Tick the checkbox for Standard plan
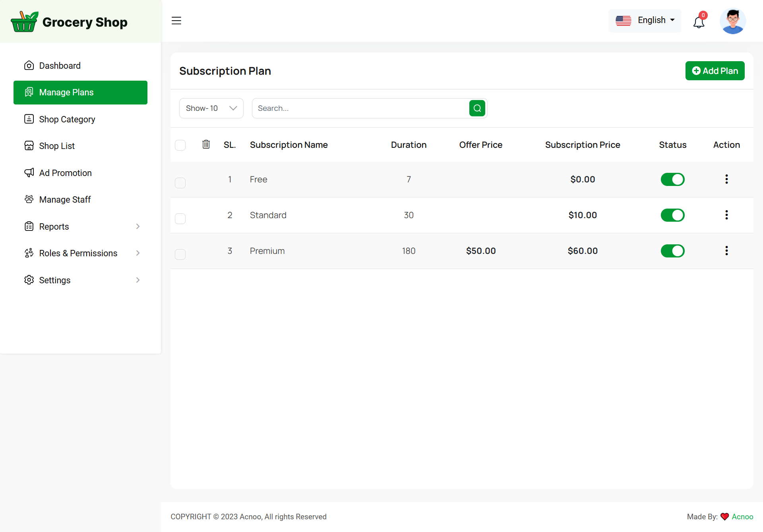Viewport: 763px width, 532px height. click(x=180, y=219)
